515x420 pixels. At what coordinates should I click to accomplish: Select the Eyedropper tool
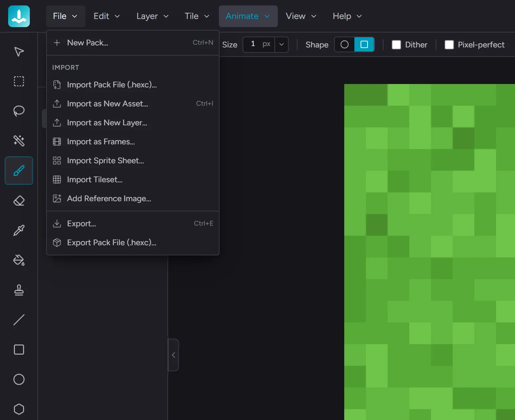pos(19,230)
